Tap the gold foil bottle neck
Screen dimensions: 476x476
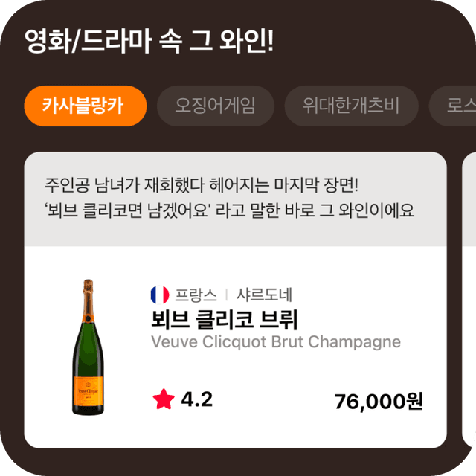(89, 295)
